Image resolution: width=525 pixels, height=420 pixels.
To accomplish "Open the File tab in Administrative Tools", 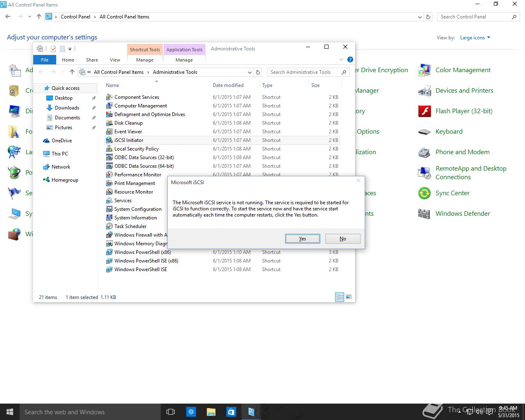I will pos(45,60).
